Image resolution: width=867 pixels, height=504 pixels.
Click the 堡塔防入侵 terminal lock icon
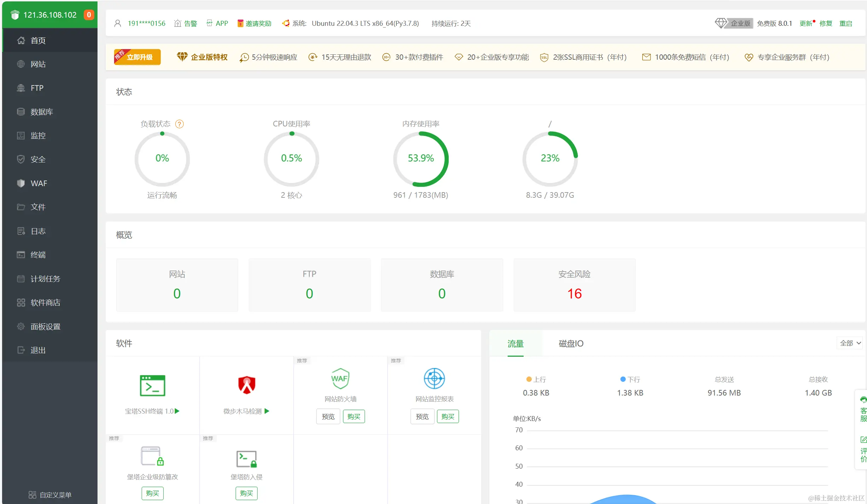click(x=247, y=458)
